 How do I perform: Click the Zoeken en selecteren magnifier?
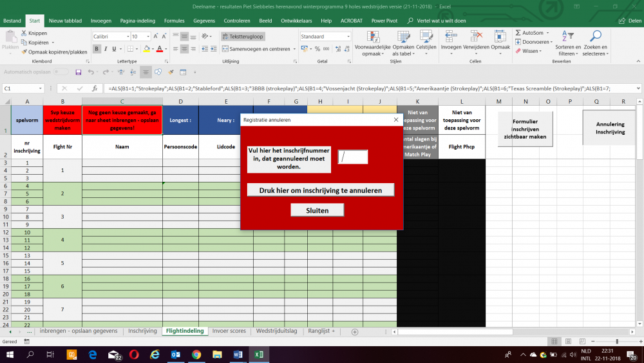pyautogui.click(x=596, y=37)
